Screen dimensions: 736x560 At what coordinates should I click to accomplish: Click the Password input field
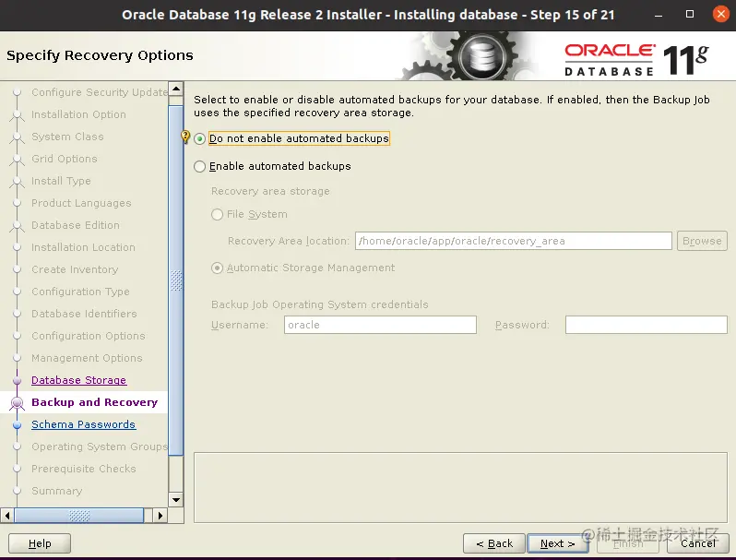647,325
